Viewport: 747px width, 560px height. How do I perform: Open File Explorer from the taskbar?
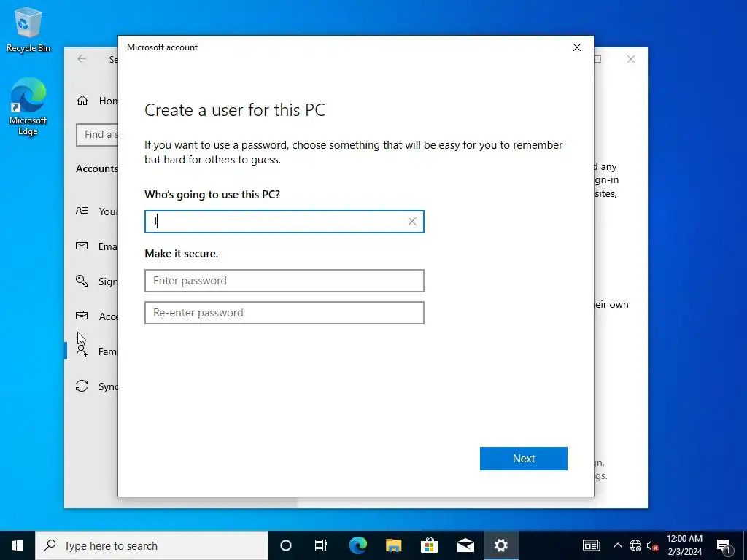[x=393, y=545]
